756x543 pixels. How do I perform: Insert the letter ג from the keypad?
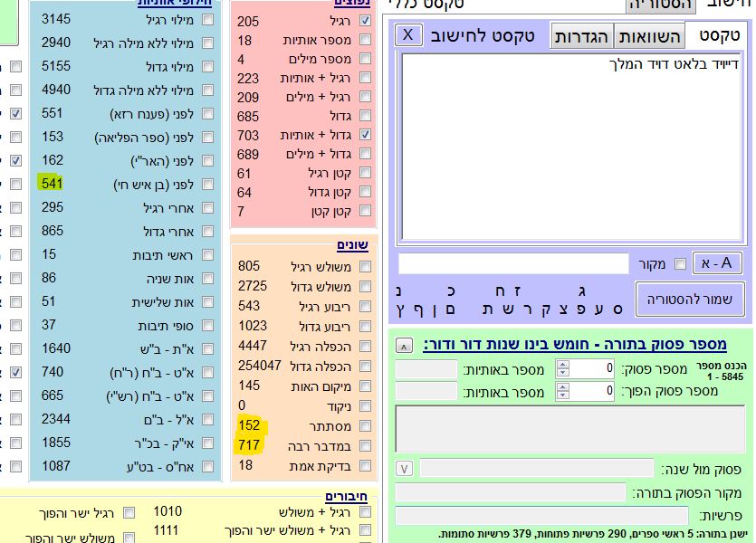[x=582, y=291]
